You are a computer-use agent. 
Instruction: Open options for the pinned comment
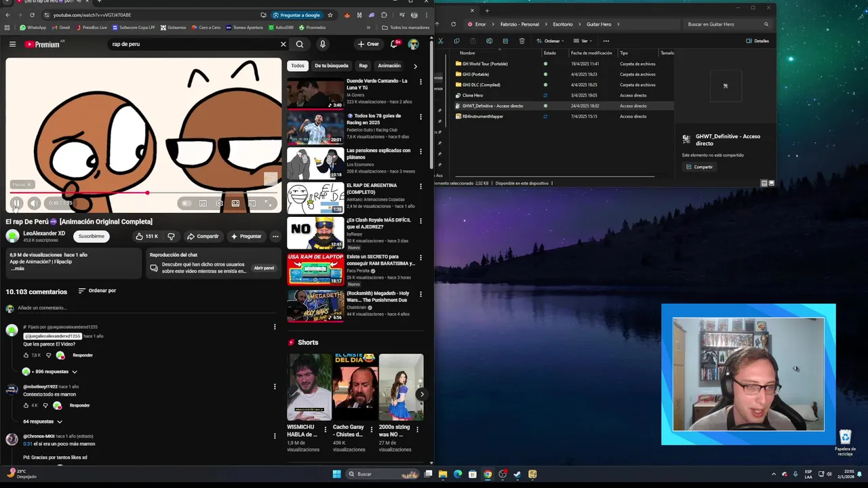[x=275, y=327]
